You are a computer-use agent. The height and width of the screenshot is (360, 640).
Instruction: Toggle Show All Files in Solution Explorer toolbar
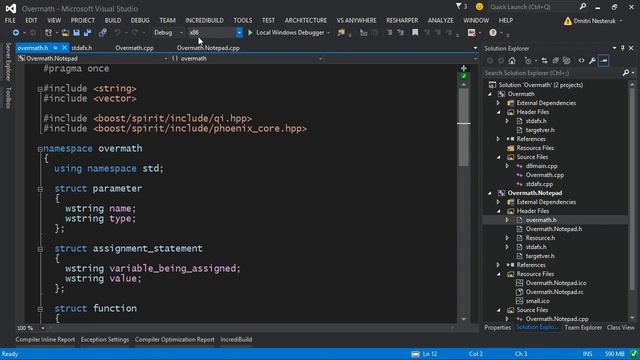pyautogui.click(x=566, y=61)
